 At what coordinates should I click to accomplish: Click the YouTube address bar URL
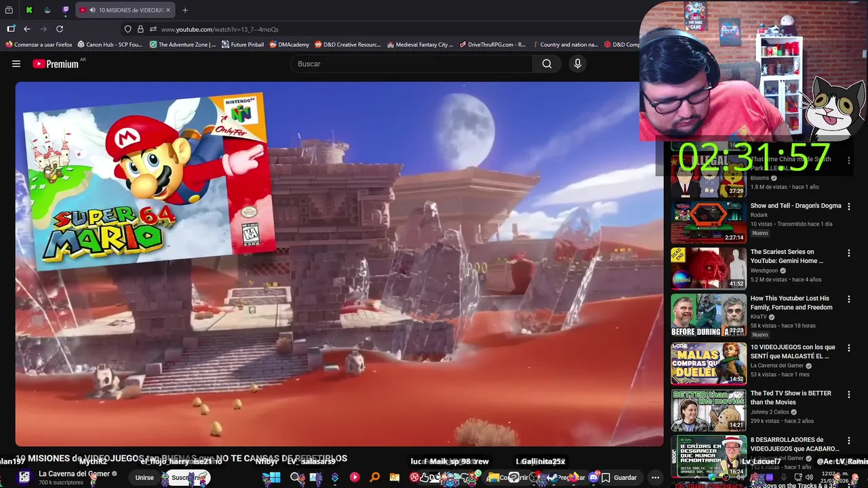point(220,29)
